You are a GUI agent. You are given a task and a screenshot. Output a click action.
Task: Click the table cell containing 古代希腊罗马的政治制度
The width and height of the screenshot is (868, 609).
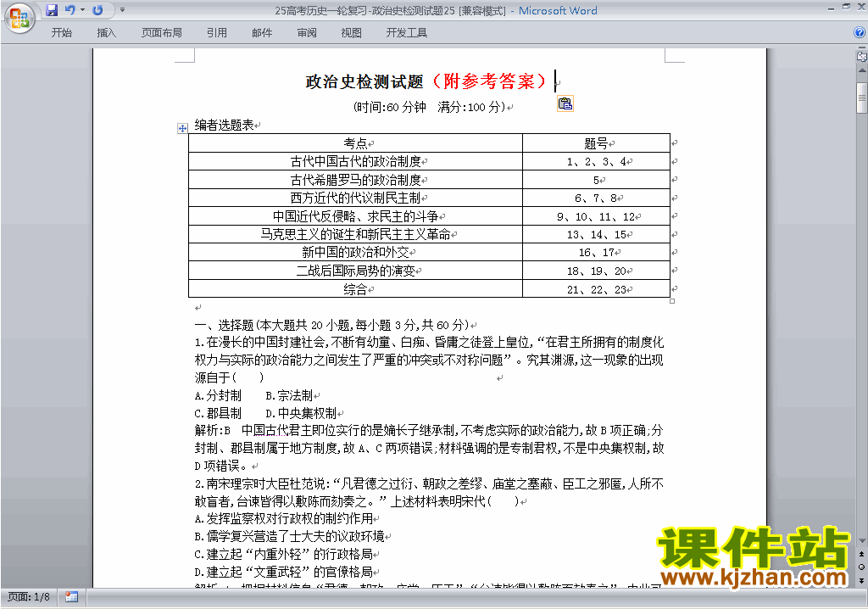(x=355, y=180)
